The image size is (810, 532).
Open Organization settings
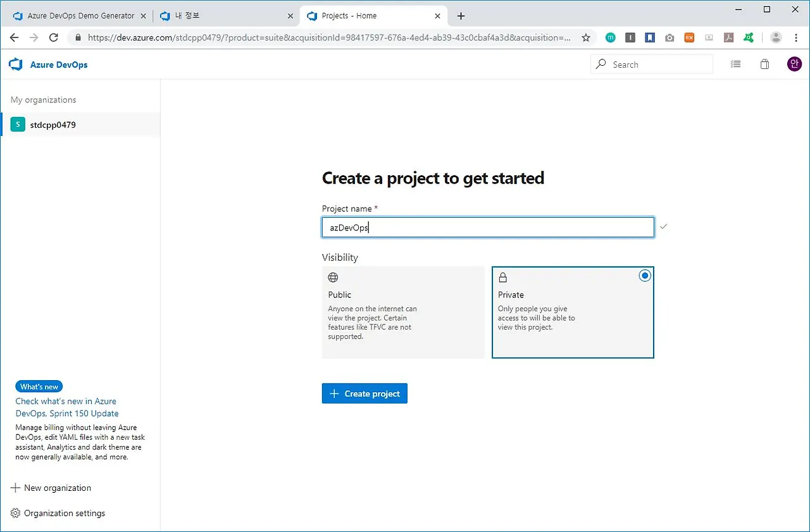(x=58, y=513)
